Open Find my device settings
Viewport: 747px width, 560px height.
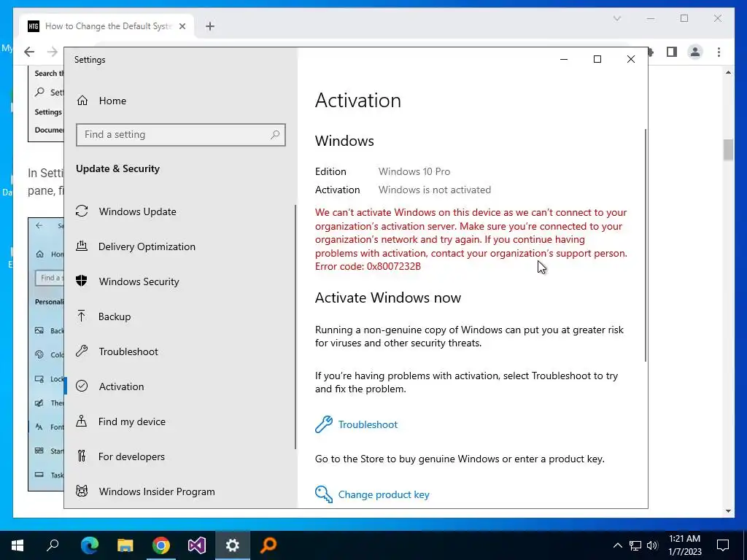131,421
